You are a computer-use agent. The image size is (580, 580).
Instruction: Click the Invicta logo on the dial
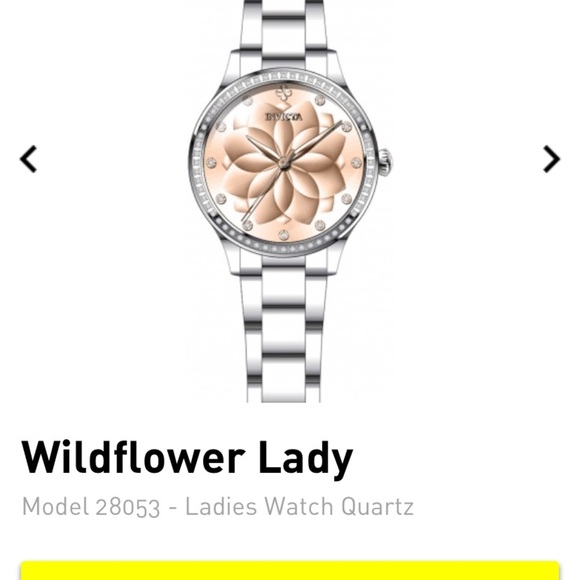tap(284, 117)
